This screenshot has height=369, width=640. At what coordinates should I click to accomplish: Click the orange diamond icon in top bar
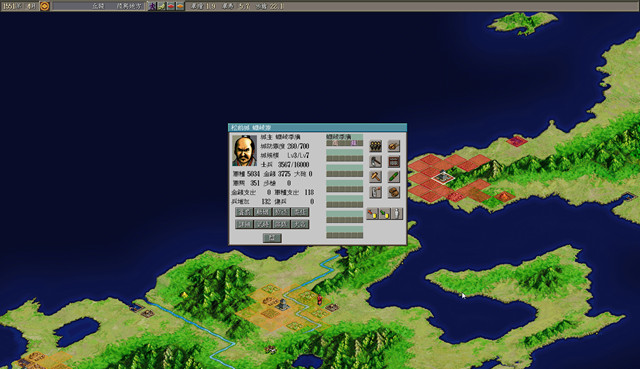click(180, 6)
